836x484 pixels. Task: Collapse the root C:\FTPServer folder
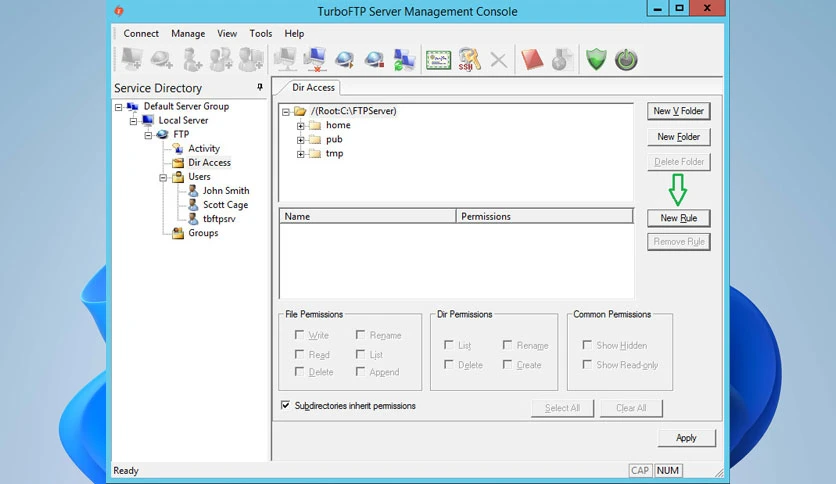pos(286,112)
